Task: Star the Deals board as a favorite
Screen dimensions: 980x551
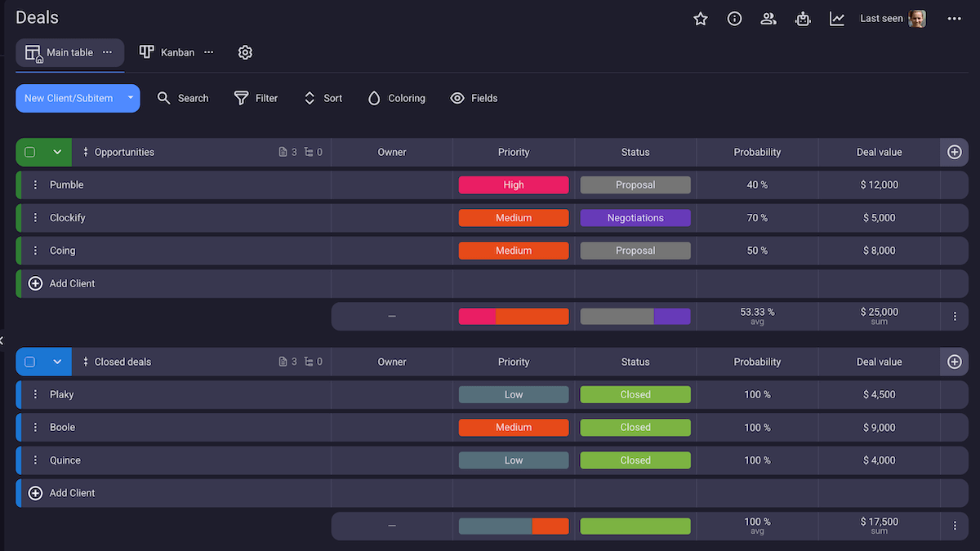Action: (700, 18)
